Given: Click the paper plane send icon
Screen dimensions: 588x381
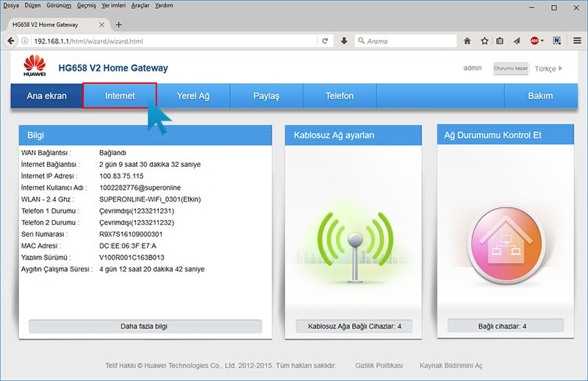Looking at the screenshot, I should pyautogui.click(x=517, y=41).
